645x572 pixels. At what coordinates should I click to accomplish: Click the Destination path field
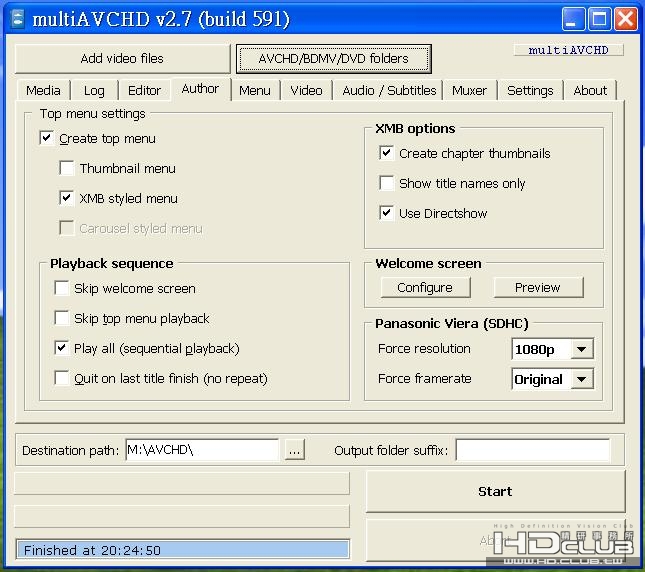click(202, 450)
